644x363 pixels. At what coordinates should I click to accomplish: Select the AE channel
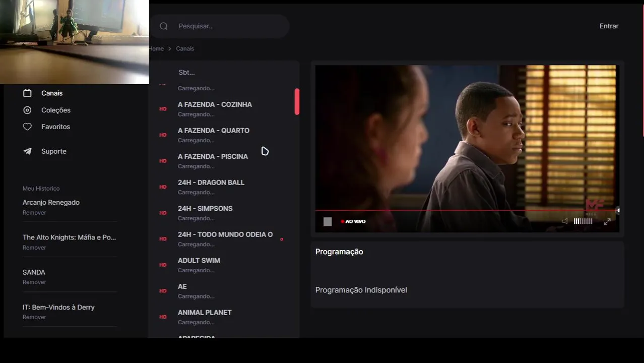pos(182,286)
